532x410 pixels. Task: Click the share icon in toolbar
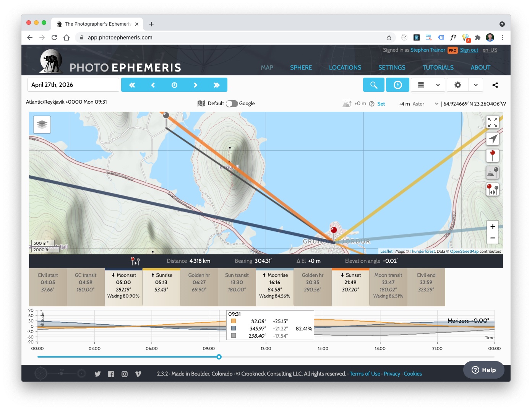point(495,85)
